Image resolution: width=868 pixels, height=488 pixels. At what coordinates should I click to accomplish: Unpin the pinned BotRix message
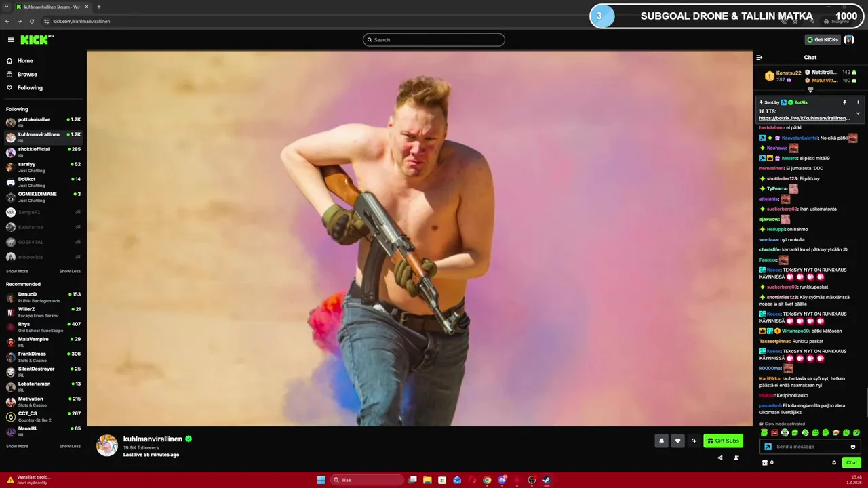(x=844, y=102)
